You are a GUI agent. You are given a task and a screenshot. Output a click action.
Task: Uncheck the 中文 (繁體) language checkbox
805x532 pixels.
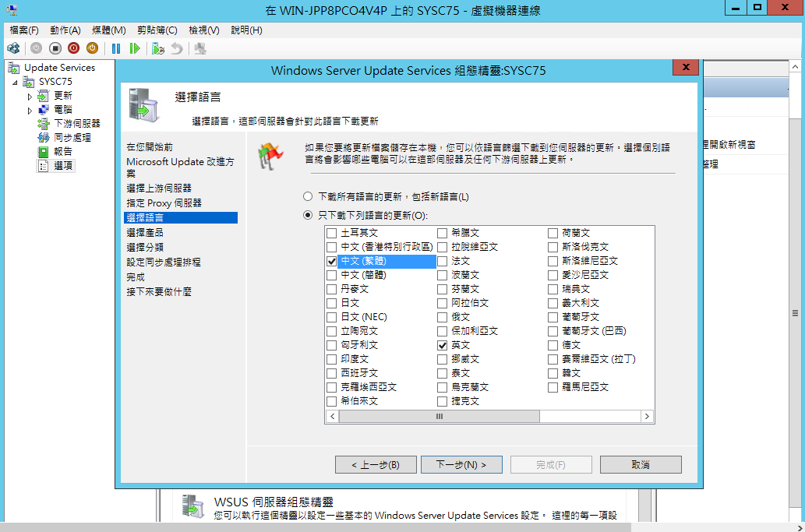332,261
